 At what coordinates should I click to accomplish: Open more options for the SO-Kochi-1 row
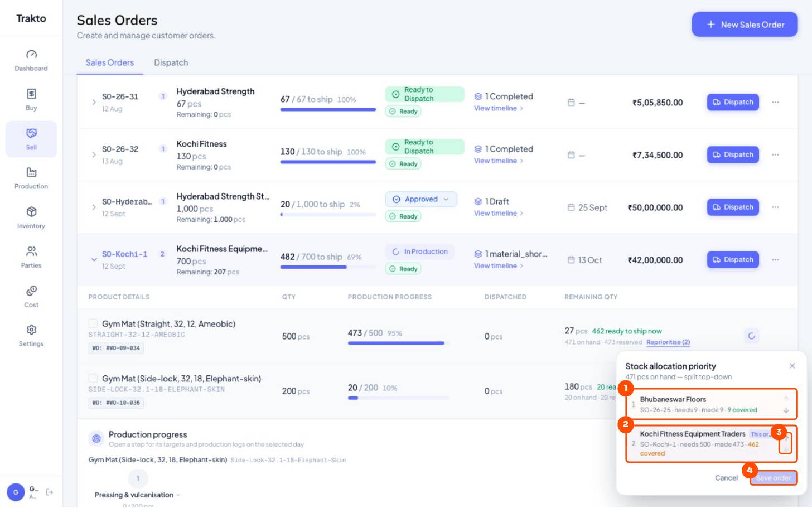[775, 260]
